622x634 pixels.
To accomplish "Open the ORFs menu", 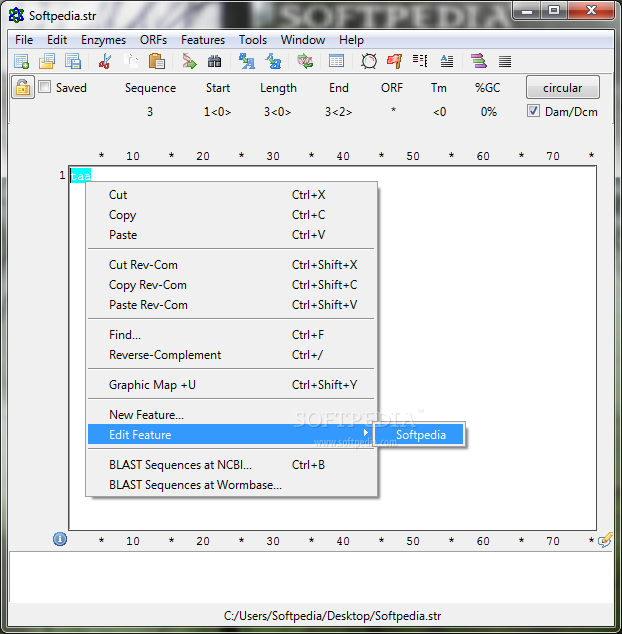I will pos(153,40).
